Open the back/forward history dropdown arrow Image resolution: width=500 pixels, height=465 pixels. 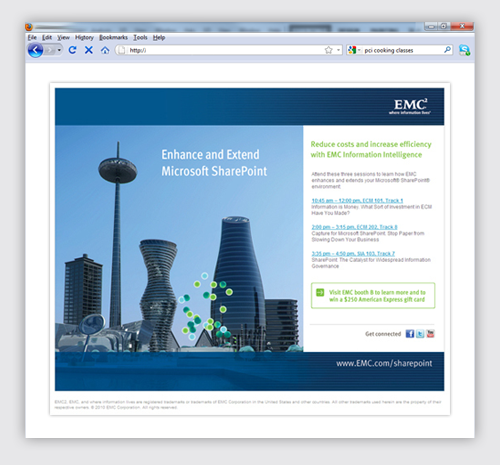pos(59,50)
